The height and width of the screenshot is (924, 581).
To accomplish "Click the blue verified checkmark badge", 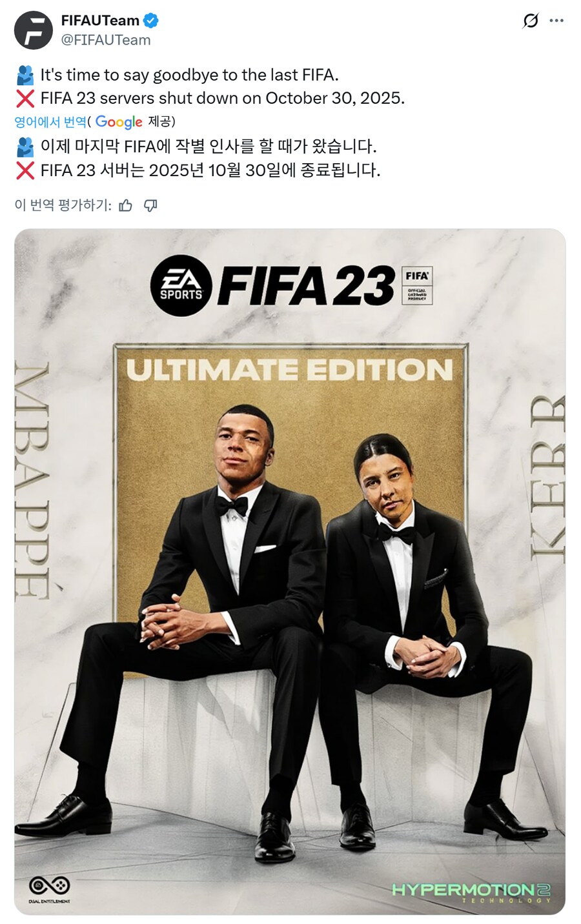I will tap(150, 21).
